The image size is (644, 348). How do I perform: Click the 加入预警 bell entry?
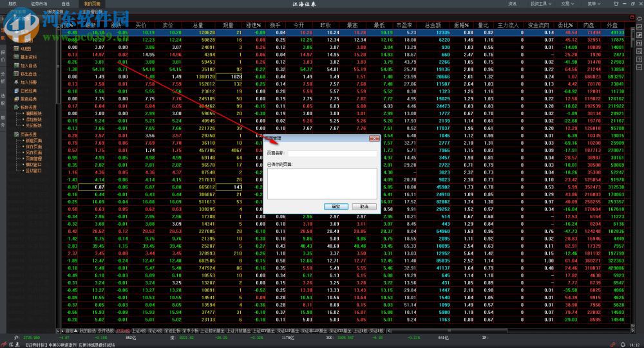click(x=28, y=82)
